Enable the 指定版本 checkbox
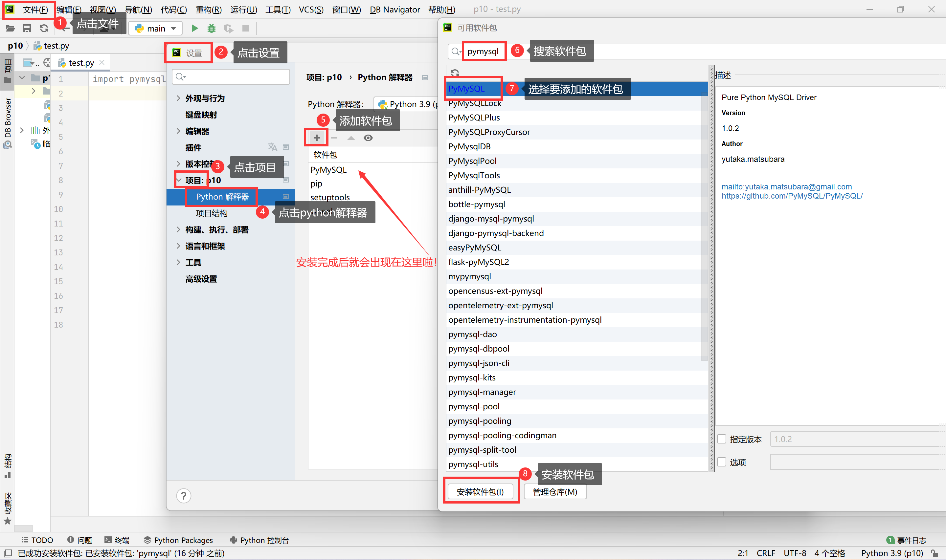Viewport: 946px width, 560px height. [722, 439]
